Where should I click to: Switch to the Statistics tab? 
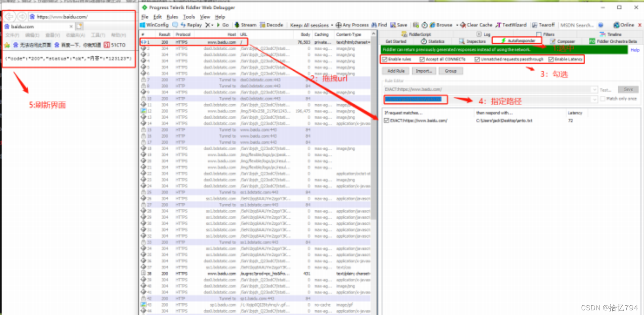[x=433, y=41]
